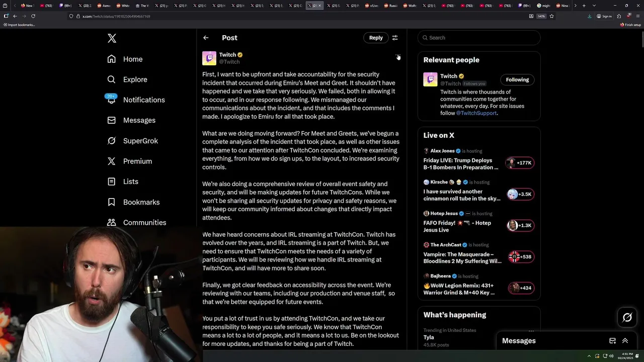
Task: Click the site info shield icon in address bar
Action: click(x=71, y=16)
